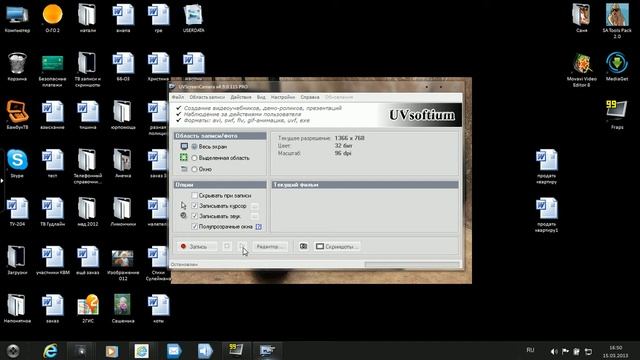Screen dimensions: 640x360
Task: Enable the Скрывать при записи checkbox
Action: click(195, 196)
